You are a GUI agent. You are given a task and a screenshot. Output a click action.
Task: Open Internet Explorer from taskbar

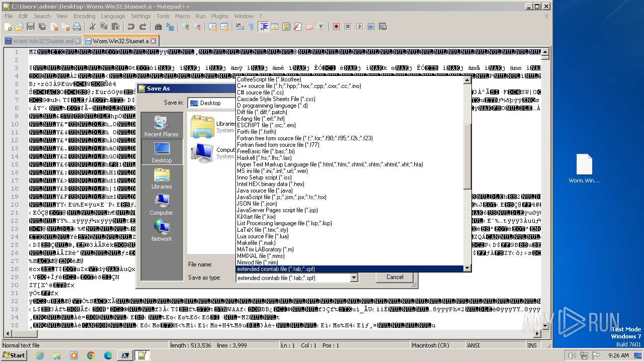40,355
